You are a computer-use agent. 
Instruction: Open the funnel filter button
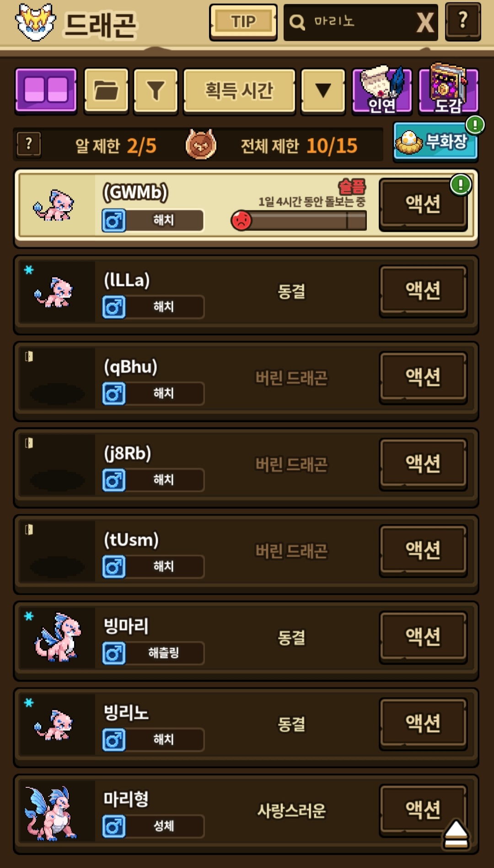(x=156, y=90)
